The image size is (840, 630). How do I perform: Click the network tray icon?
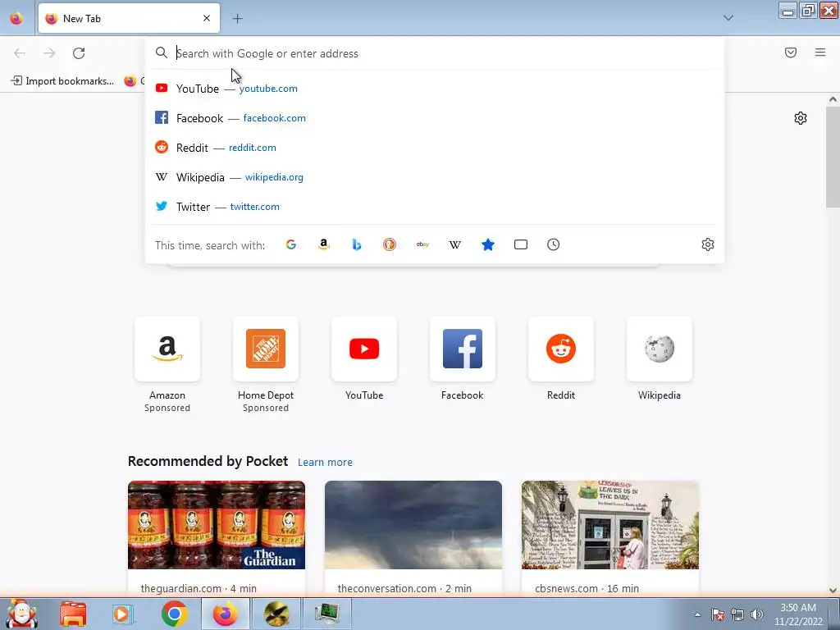pos(737,614)
